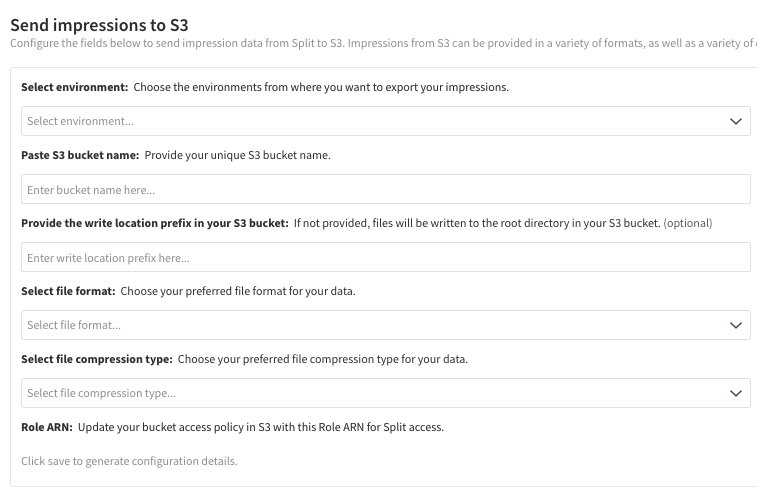Click the '(optional)' text after the prefix description
The width and height of the screenshot is (757, 496).
[x=687, y=223]
